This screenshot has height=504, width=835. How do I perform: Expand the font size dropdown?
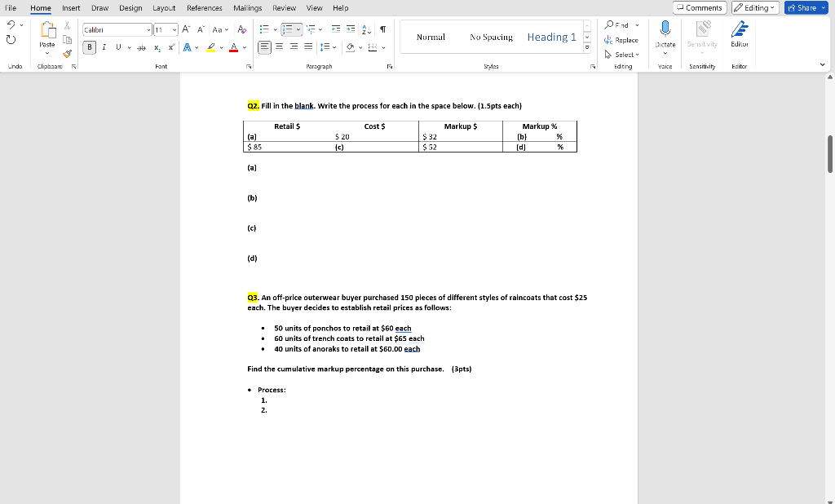pyautogui.click(x=174, y=29)
